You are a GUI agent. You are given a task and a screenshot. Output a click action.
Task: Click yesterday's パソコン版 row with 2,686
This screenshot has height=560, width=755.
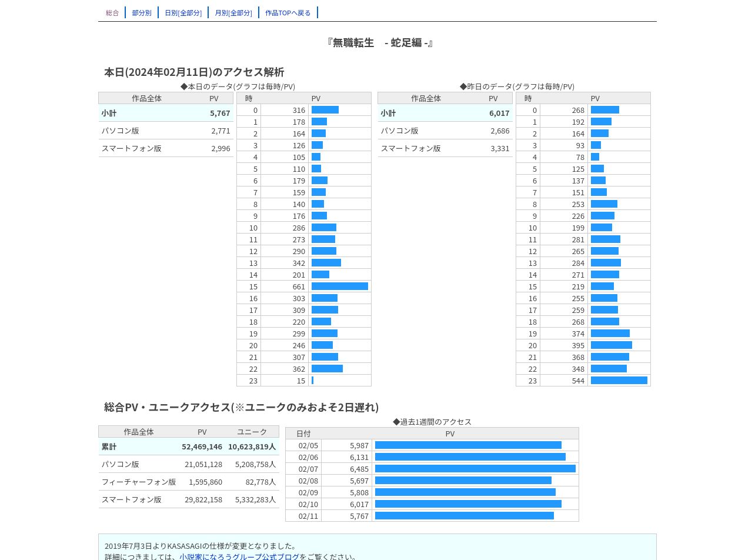445,131
